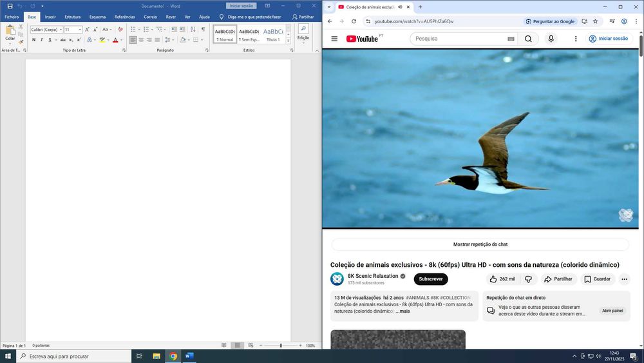Open the Inserir ribbon tab
The image size is (644, 363).
[50, 17]
